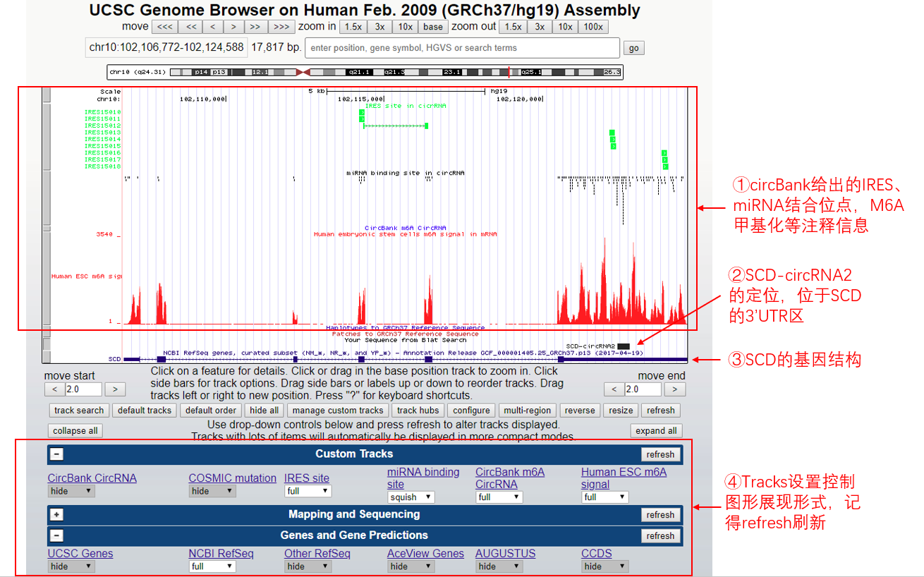This screenshot has width=924, height=577.
Task: Click manage custom tracks button
Action: [x=338, y=411]
